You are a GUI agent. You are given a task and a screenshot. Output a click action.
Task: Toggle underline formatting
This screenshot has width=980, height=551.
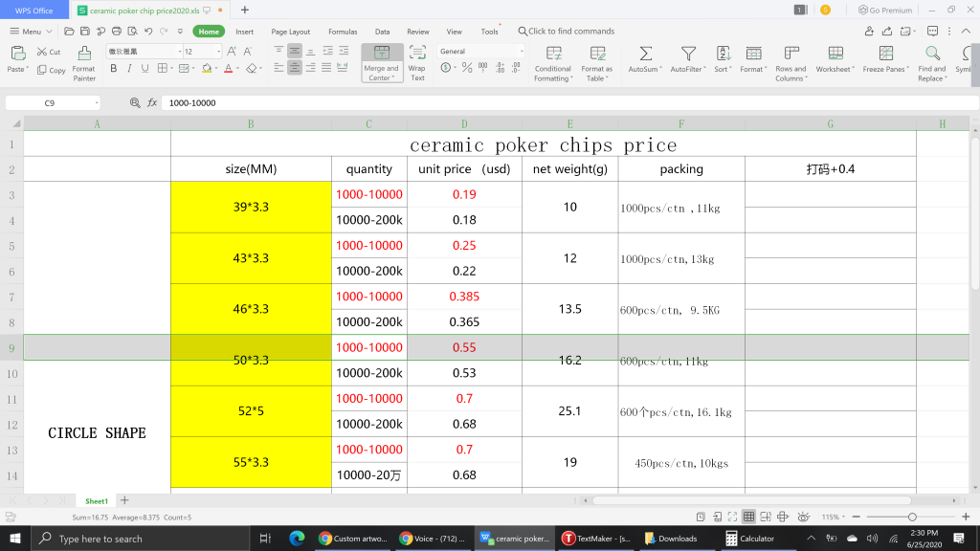tap(144, 69)
